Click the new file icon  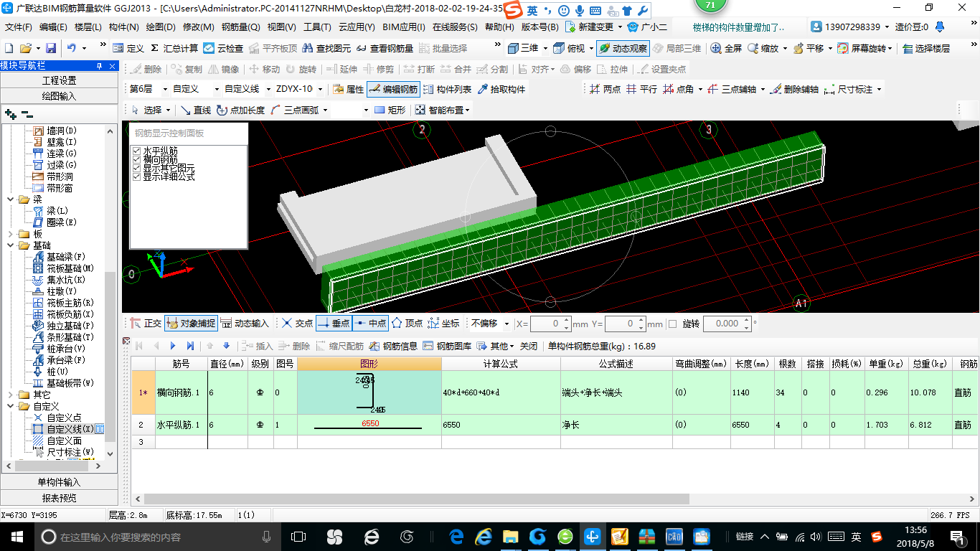tap(9, 48)
